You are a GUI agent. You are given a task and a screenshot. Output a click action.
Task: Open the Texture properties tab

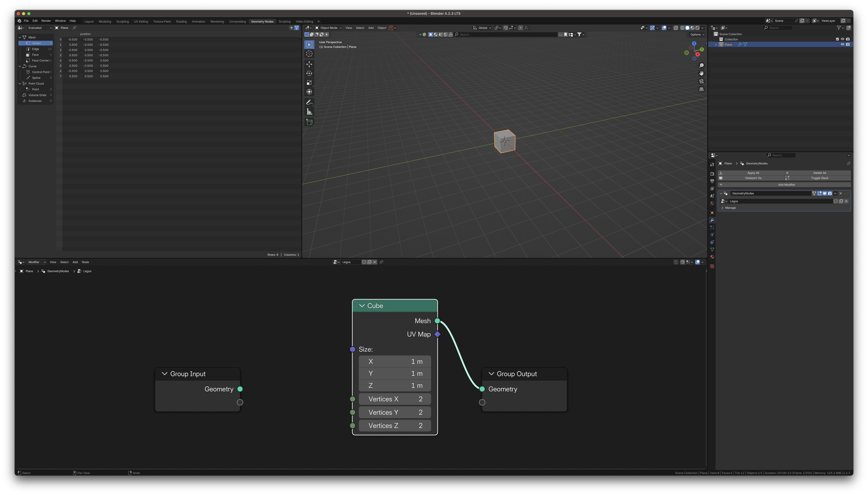(x=712, y=266)
